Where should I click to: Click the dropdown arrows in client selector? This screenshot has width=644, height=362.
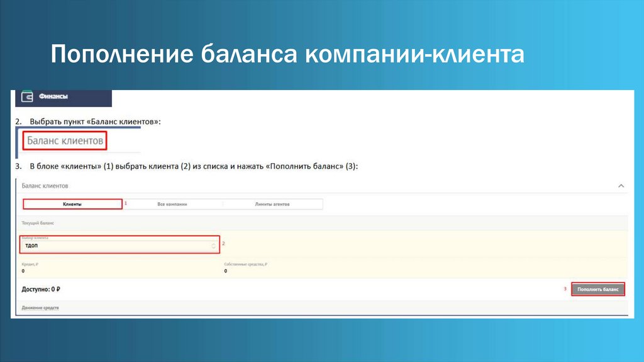pos(213,246)
